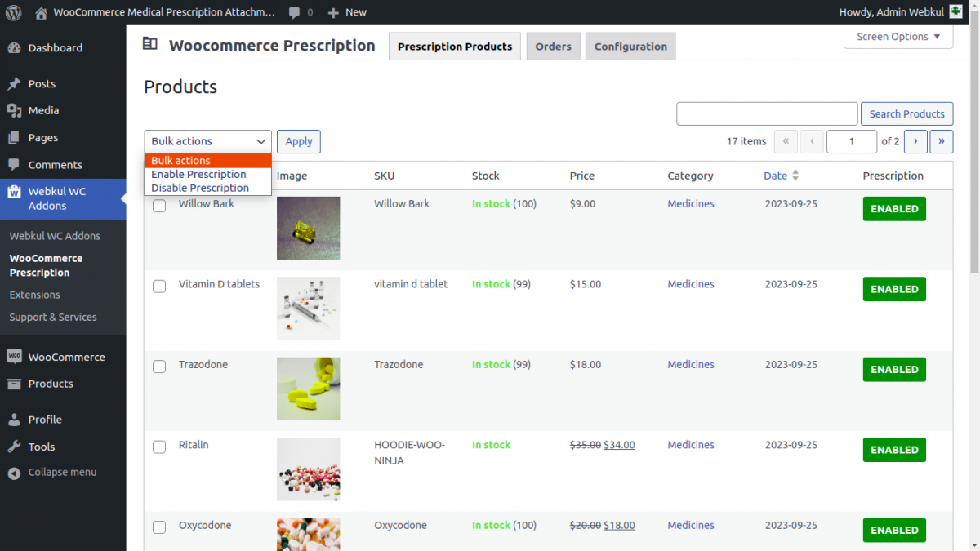Focus the product search field
This screenshot has width=980, height=551.
pos(767,113)
